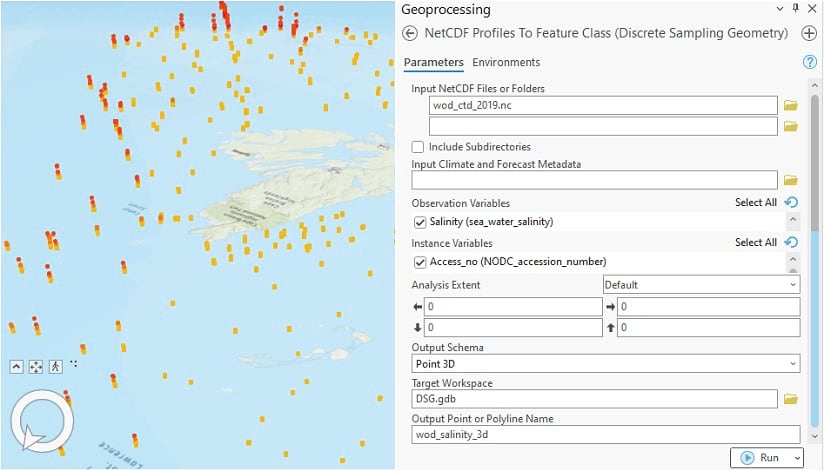The width and height of the screenshot is (824, 470).
Task: Click the navigator first-person walk icon
Action: [56, 367]
